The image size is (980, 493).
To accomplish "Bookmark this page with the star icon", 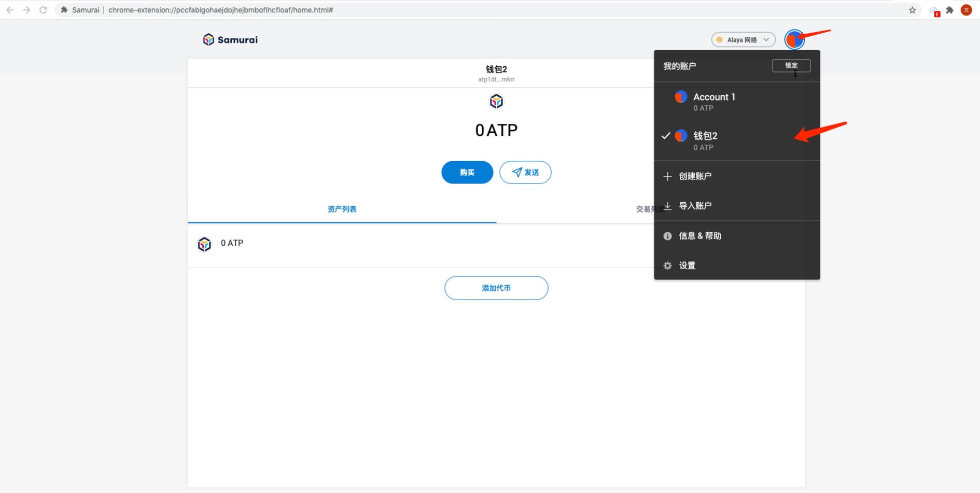I will tap(912, 10).
